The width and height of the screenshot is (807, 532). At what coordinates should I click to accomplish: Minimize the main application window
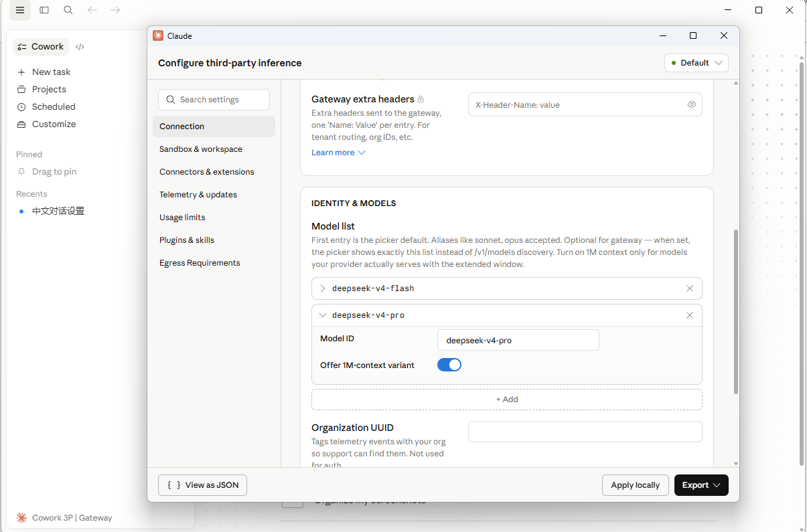coord(728,10)
